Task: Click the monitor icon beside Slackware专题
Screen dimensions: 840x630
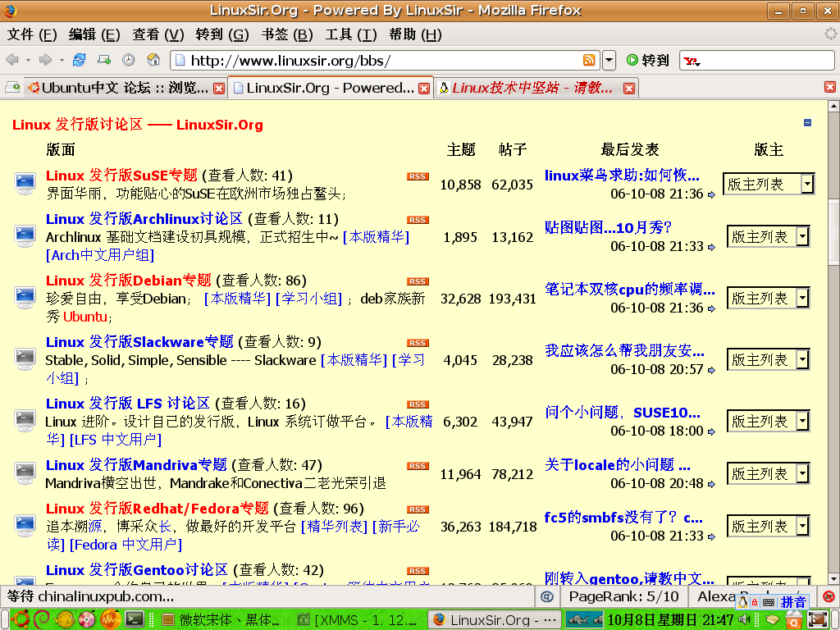Action: 25,359
